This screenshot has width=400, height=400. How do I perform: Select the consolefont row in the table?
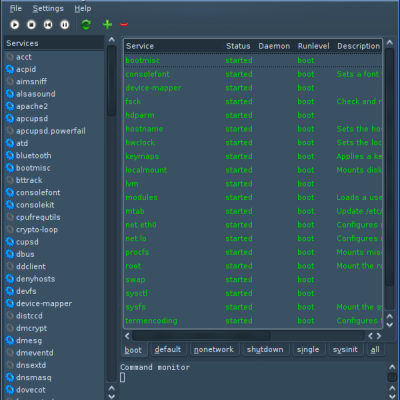(253, 74)
